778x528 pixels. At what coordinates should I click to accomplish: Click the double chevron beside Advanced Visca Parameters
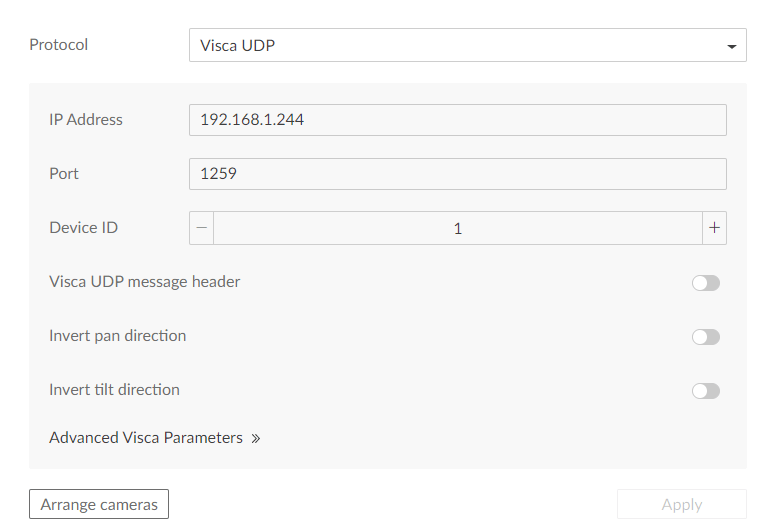(x=256, y=438)
